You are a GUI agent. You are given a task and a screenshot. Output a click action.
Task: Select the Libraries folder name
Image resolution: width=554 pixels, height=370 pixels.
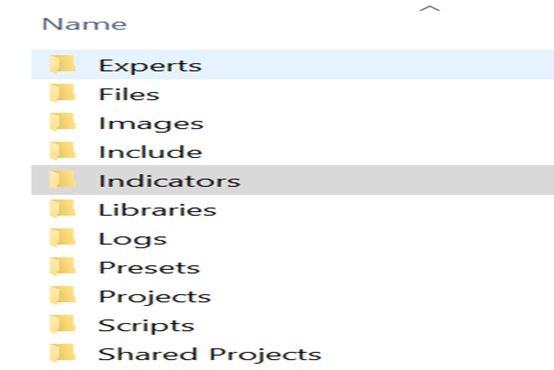click(158, 210)
